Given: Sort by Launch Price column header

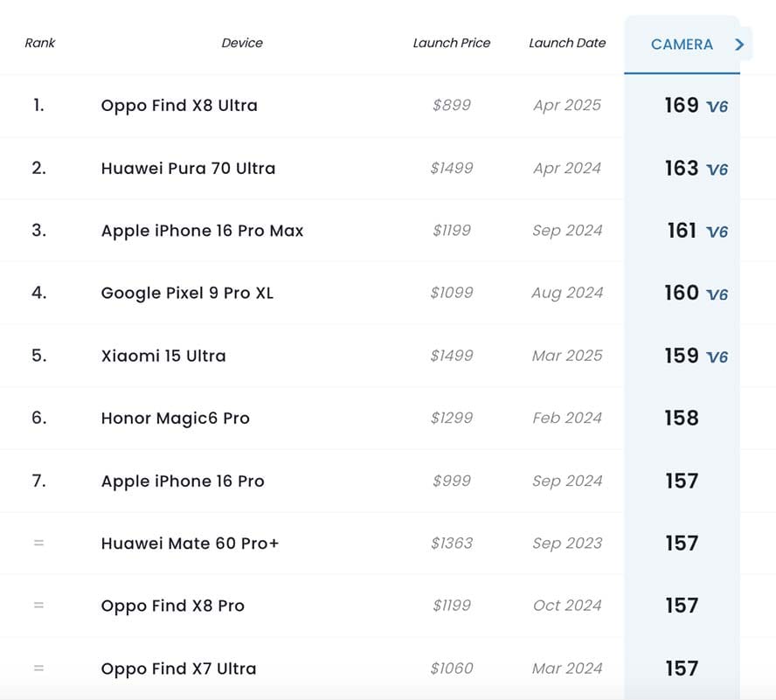Looking at the screenshot, I should 451,43.
